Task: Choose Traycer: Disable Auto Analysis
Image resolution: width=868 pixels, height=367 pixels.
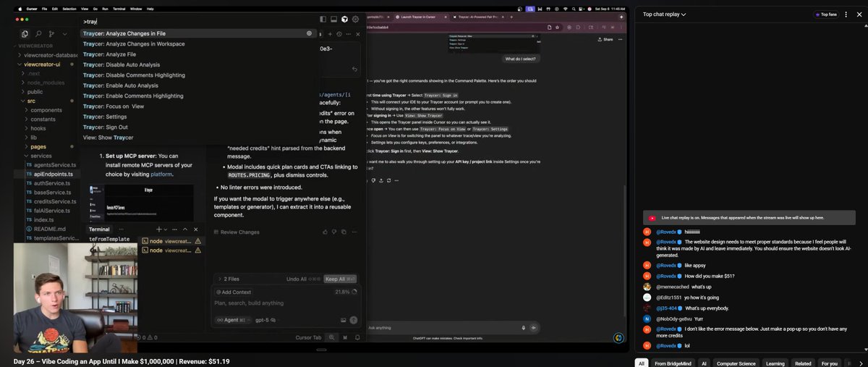Action: (x=198, y=64)
